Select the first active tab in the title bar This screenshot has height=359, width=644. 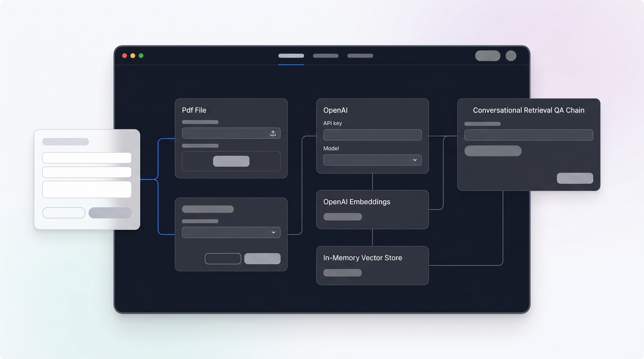[x=291, y=56]
